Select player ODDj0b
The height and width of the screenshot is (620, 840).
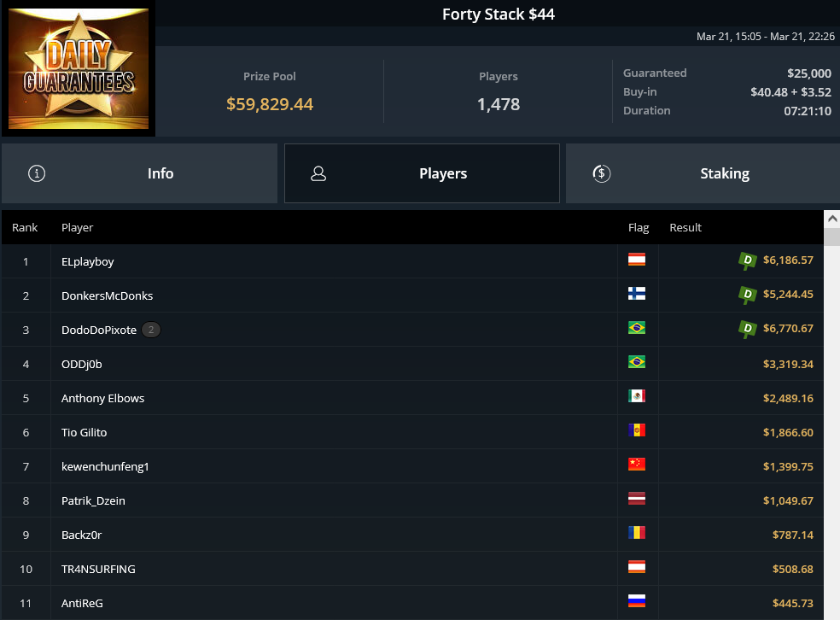click(81, 365)
